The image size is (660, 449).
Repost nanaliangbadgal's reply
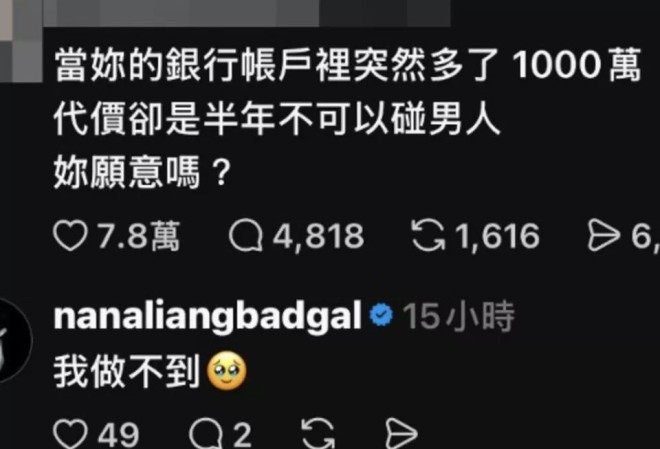(319, 433)
